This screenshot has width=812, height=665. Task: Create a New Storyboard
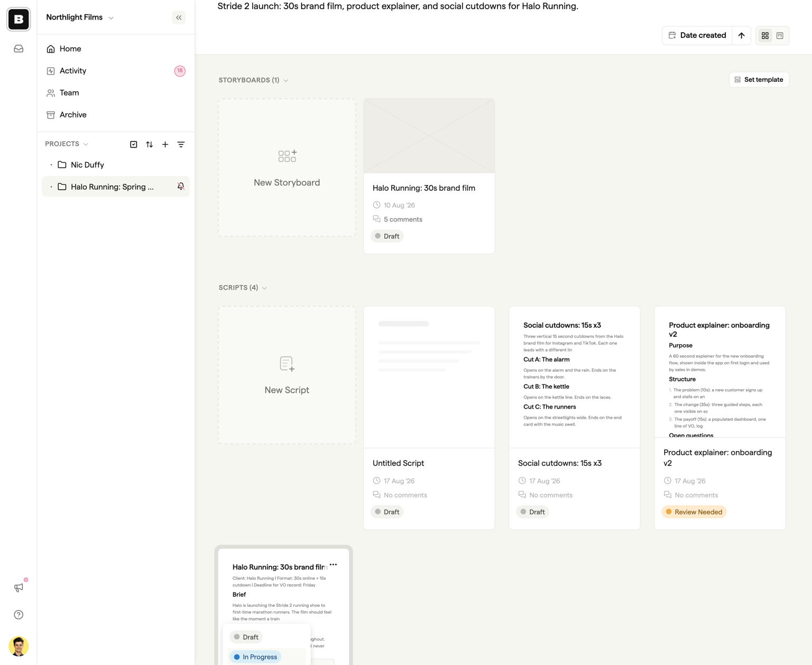point(287,168)
